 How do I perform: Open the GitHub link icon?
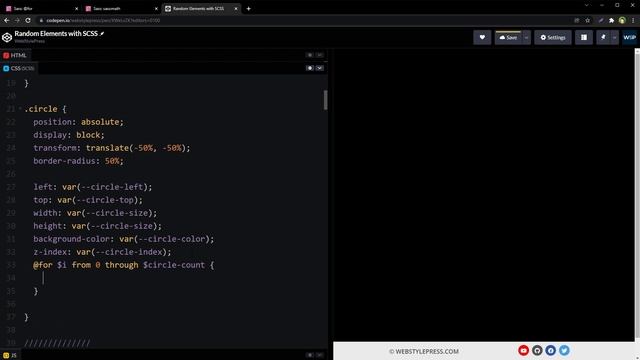click(537, 350)
